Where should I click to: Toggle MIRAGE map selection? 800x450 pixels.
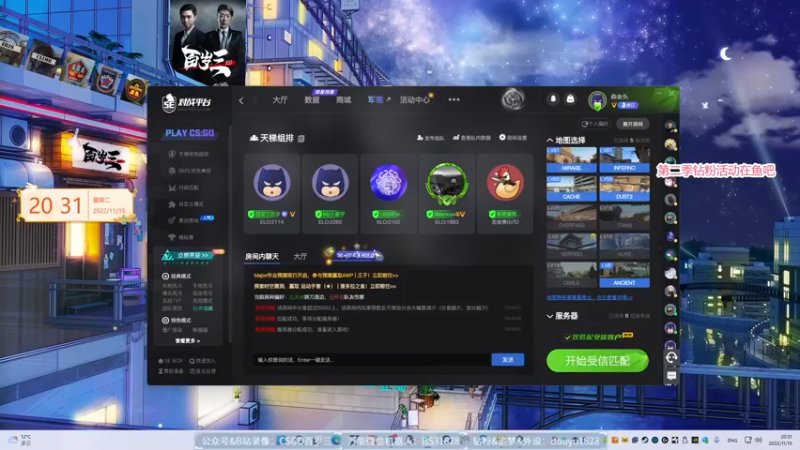[571, 160]
